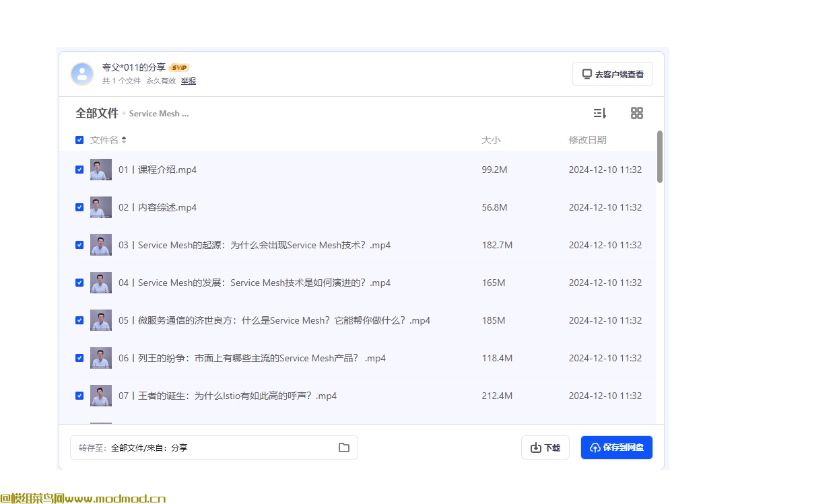This screenshot has height=504, width=839.
Task: Click the sort order icon
Action: (x=599, y=113)
